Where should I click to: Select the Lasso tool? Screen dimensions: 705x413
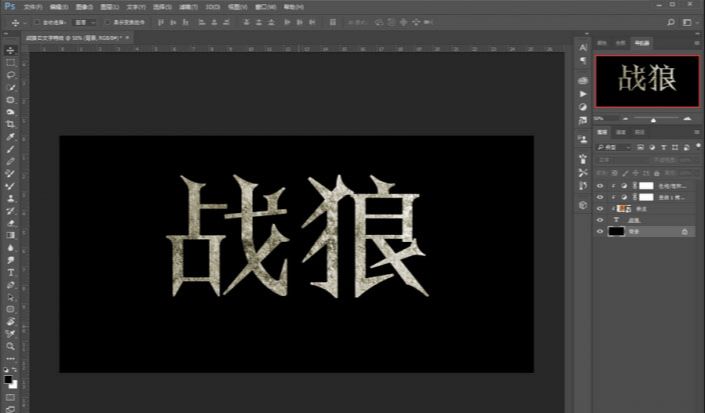[10, 75]
